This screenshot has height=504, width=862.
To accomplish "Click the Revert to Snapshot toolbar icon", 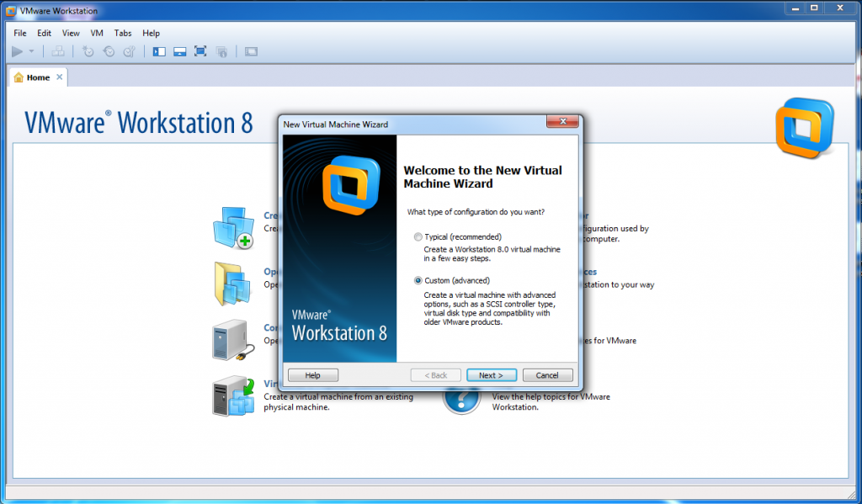I will click(x=109, y=51).
